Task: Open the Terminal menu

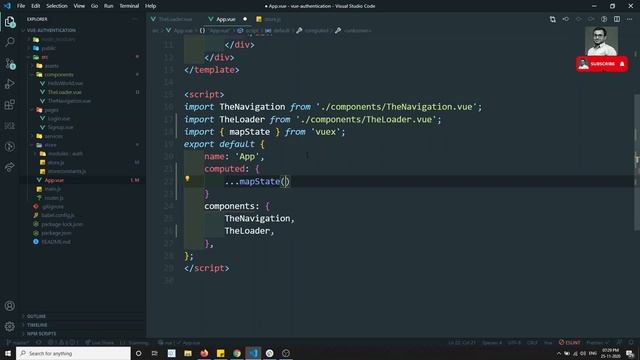Action: coord(129,6)
